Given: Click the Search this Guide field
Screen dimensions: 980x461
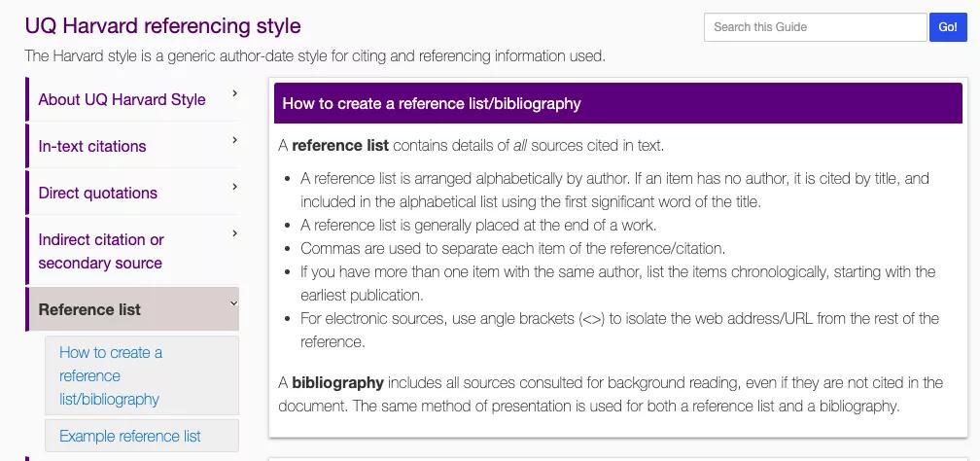Looking at the screenshot, I should 815,27.
